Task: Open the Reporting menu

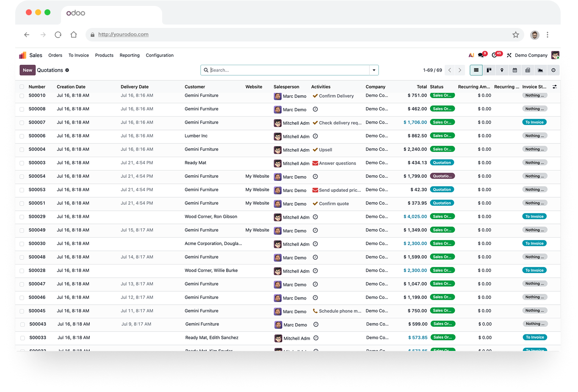Action: coord(130,55)
